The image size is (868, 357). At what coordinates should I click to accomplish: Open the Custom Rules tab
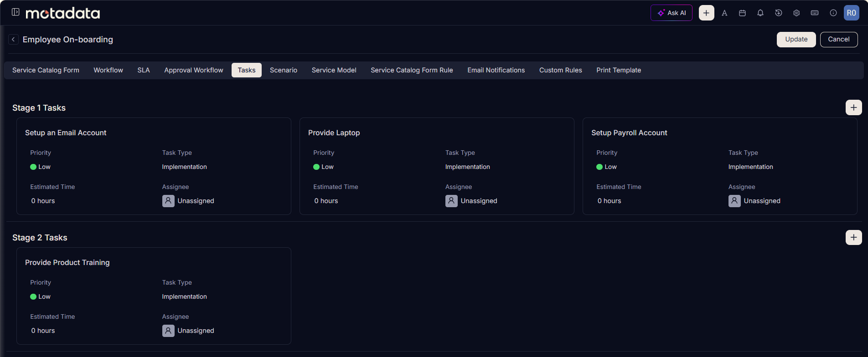click(561, 70)
